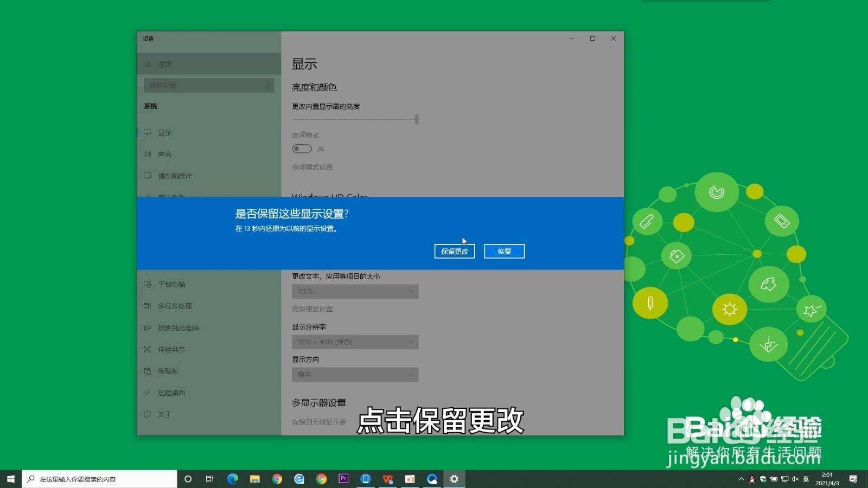Maximize the Settings window
This screenshot has height=488, width=868.
point(592,38)
